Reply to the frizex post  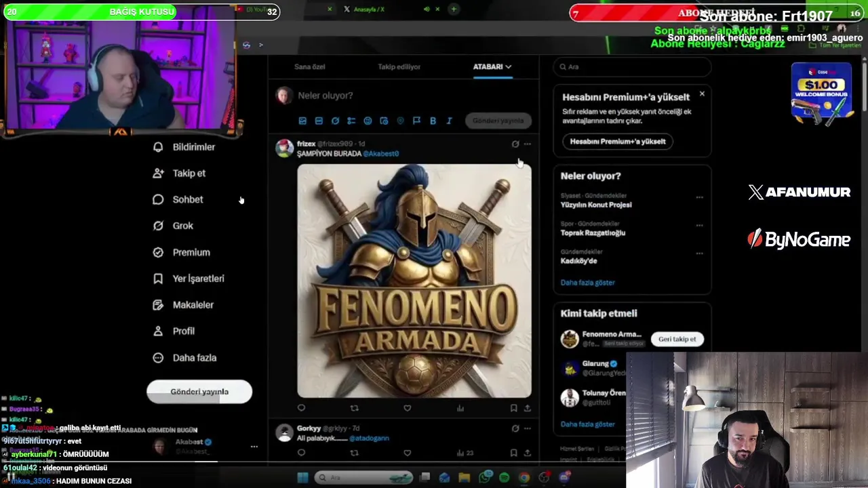(x=301, y=408)
